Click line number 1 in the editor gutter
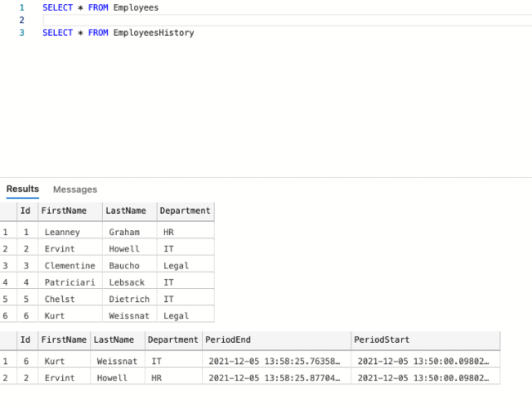 coord(22,7)
